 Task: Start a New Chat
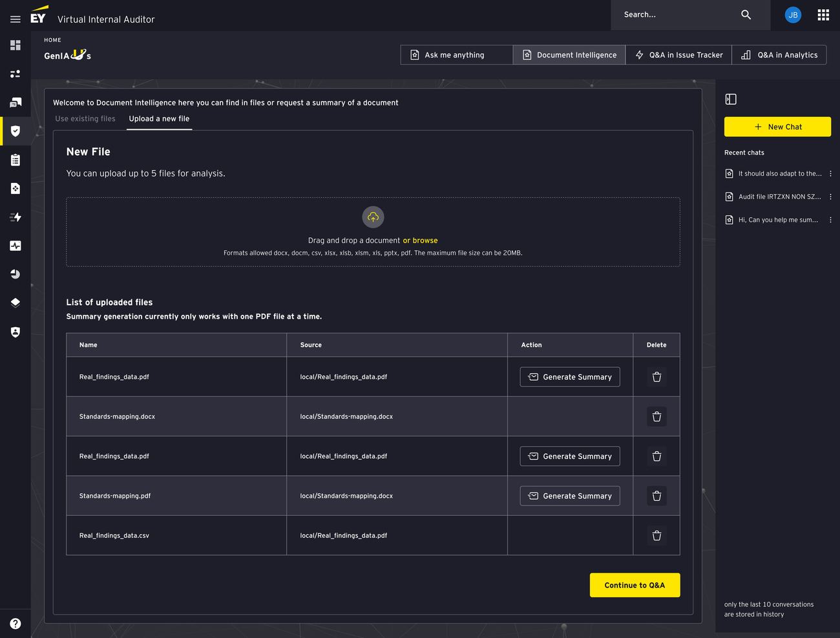tap(777, 127)
